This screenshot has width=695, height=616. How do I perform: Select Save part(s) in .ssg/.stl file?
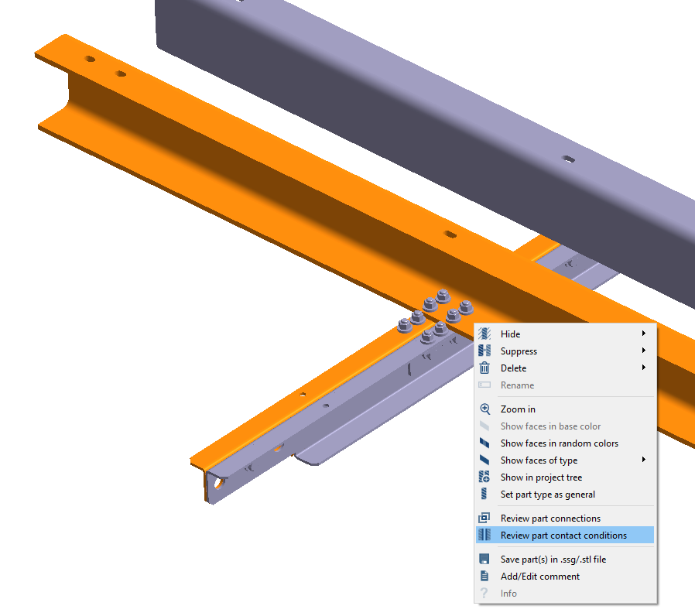[565, 560]
